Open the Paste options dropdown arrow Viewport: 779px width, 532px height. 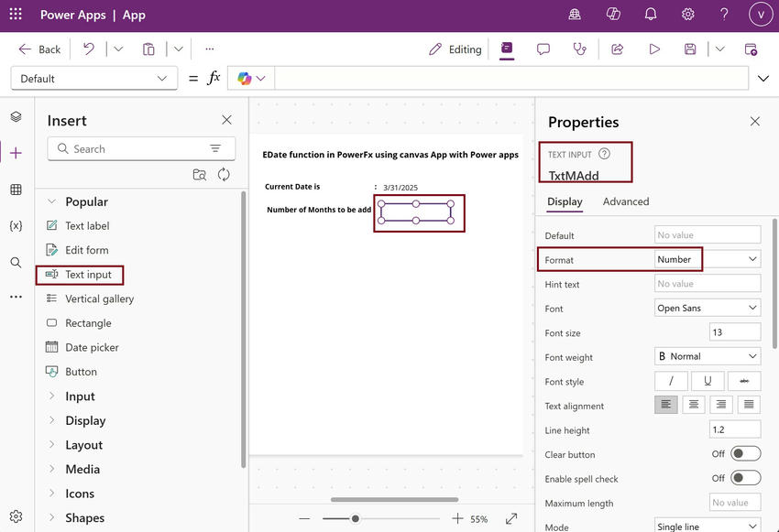tap(179, 49)
